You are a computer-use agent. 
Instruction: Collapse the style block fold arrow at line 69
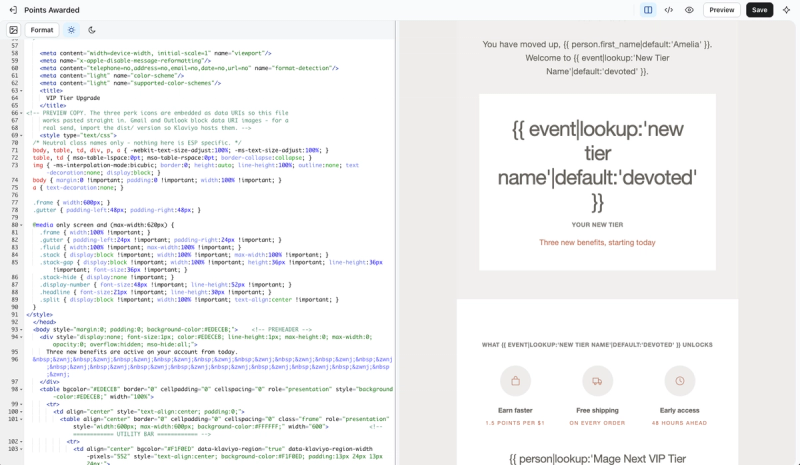click(21, 135)
